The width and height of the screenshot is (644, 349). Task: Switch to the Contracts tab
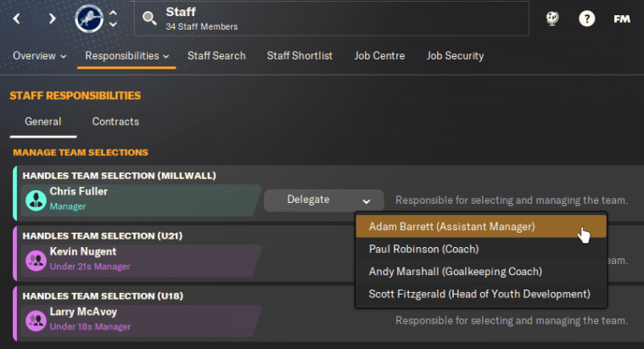point(115,121)
